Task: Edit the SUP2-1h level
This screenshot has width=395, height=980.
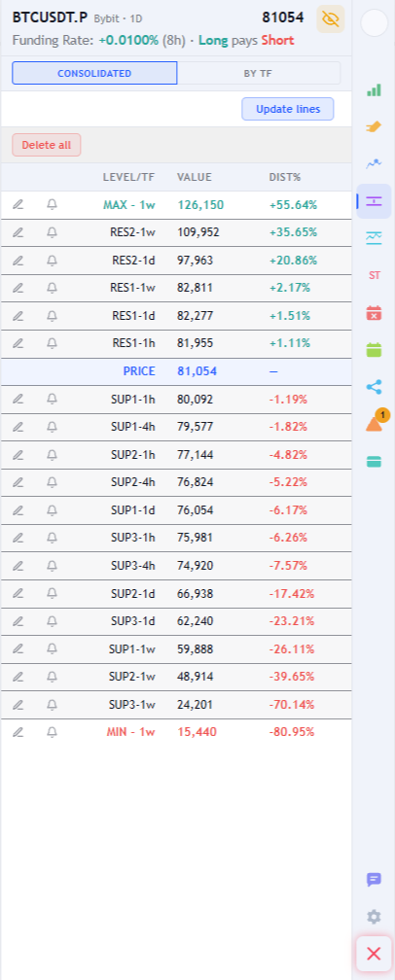Action: tap(18, 454)
